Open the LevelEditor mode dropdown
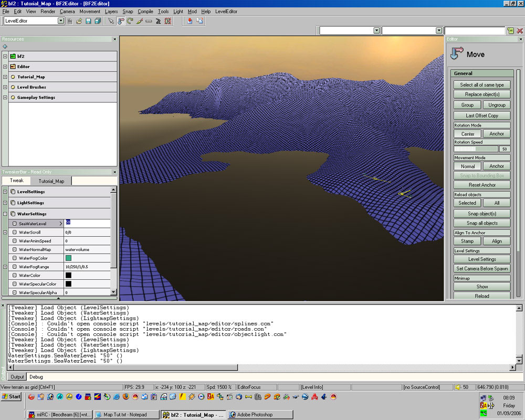This screenshot has height=420, width=525. coord(61,21)
